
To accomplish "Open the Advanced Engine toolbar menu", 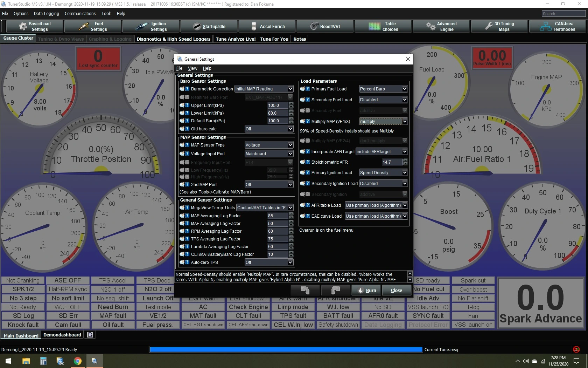I will [x=442, y=27].
